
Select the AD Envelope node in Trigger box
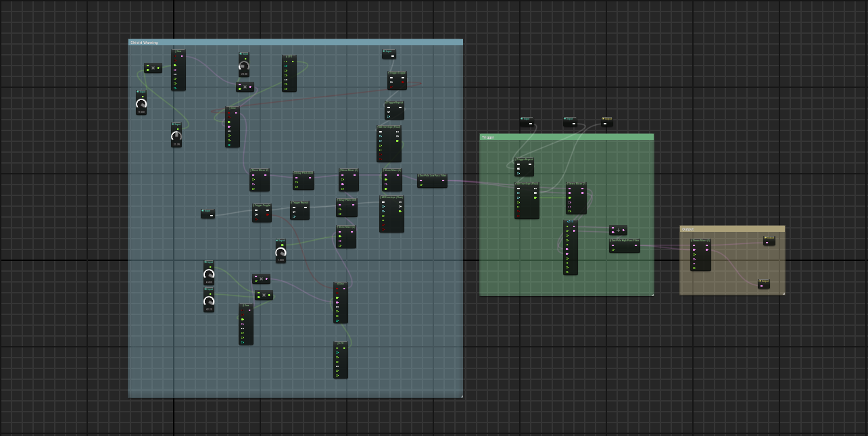click(527, 200)
